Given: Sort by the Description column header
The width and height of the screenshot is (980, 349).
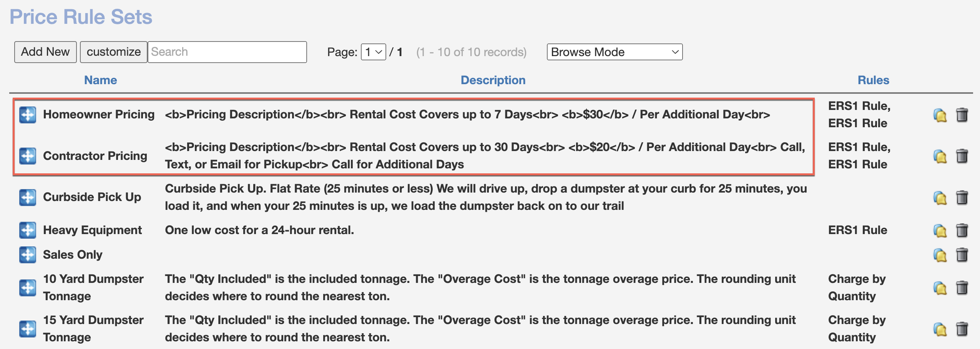Looking at the screenshot, I should tap(493, 80).
